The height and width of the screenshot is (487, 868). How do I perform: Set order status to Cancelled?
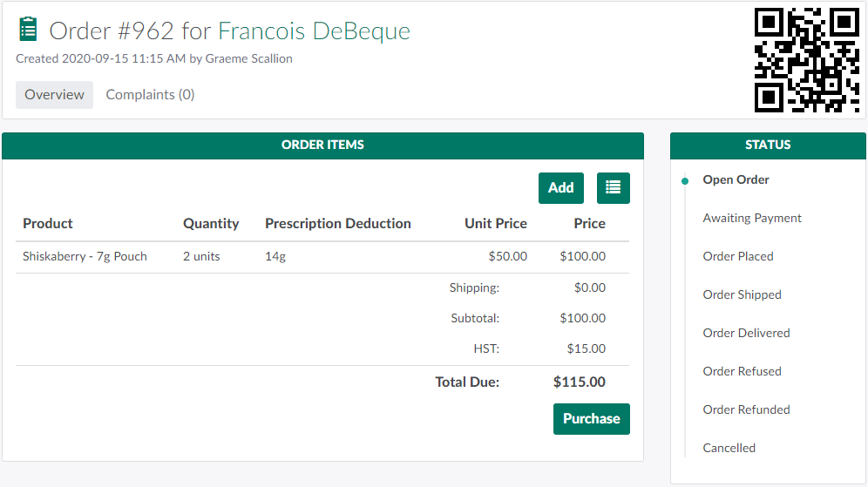click(x=729, y=449)
